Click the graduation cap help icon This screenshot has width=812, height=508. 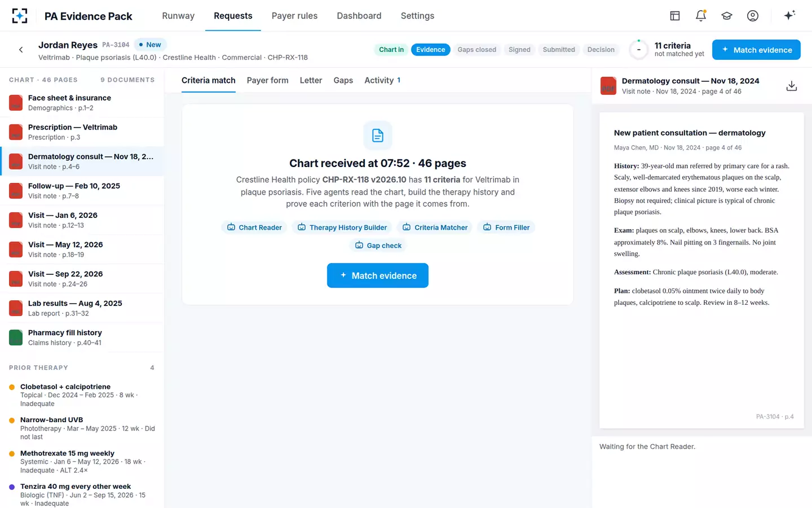point(727,16)
